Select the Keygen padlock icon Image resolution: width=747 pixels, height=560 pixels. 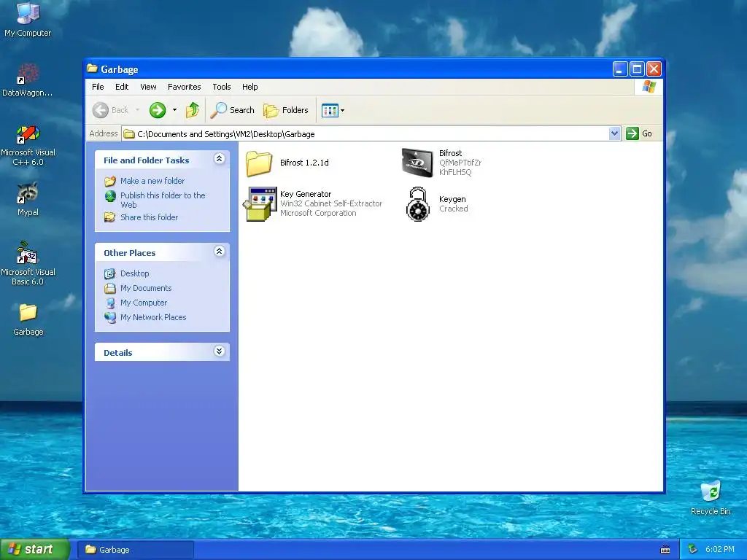point(418,204)
